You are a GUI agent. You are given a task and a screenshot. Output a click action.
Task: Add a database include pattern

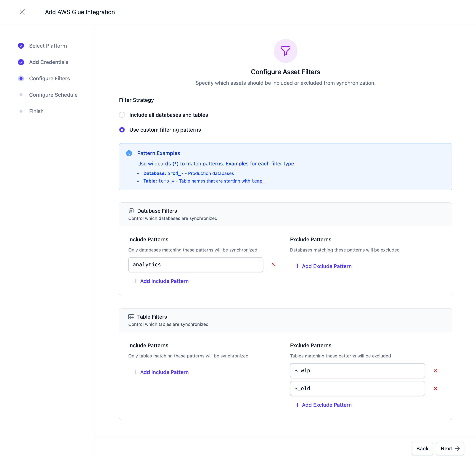click(161, 281)
